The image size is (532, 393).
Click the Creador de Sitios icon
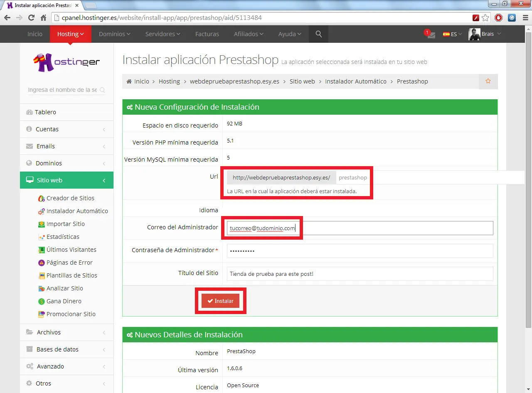[41, 198]
